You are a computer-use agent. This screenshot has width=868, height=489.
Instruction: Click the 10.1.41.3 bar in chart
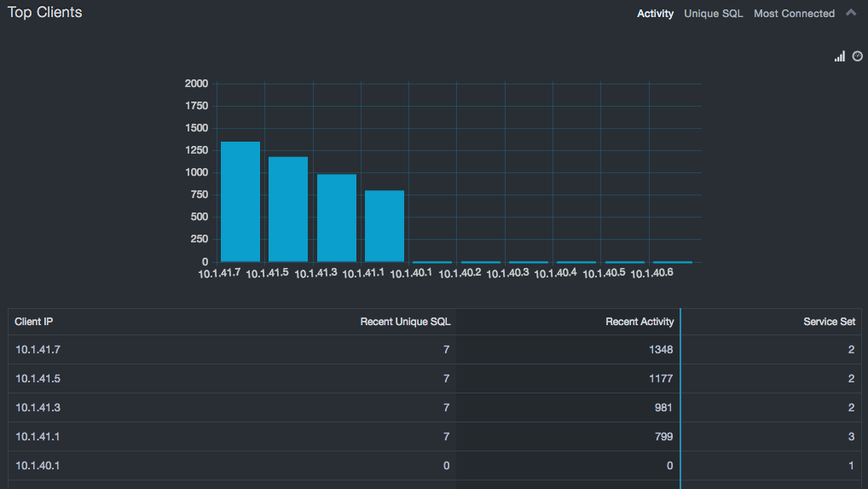(337, 218)
